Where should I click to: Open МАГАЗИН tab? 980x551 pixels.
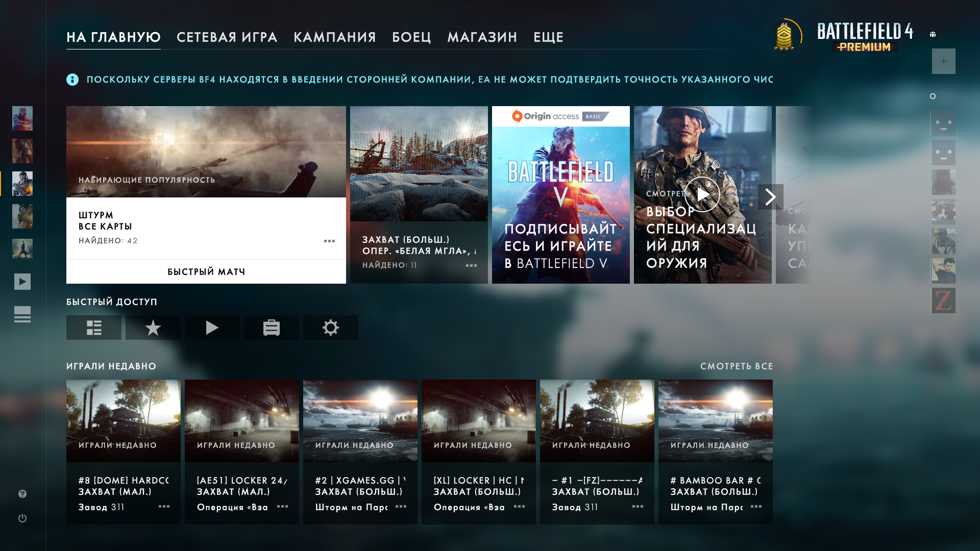(x=482, y=37)
